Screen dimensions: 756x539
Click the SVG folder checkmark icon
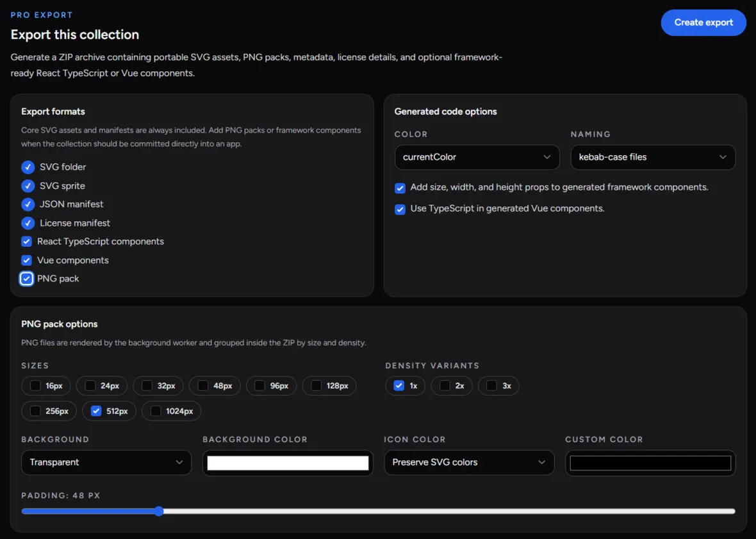point(28,167)
